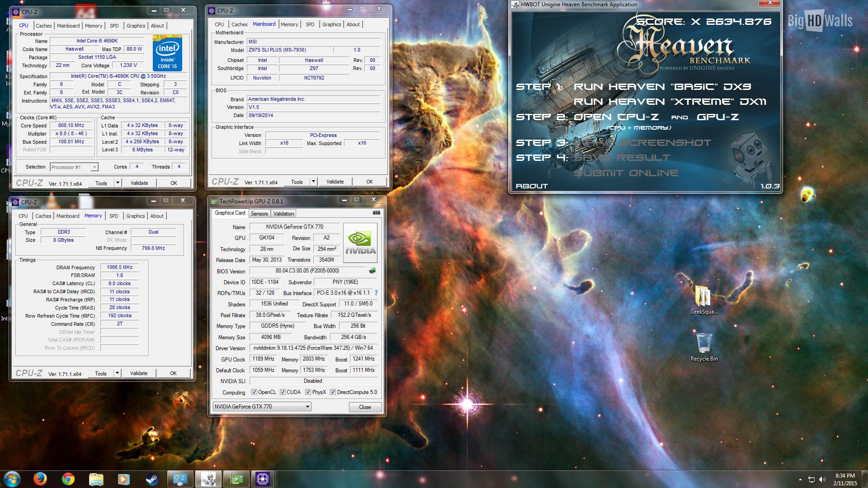Screen dimensions: 868x488
Task: Click GPU-Z link in Heaven step 2
Action: coord(718,117)
